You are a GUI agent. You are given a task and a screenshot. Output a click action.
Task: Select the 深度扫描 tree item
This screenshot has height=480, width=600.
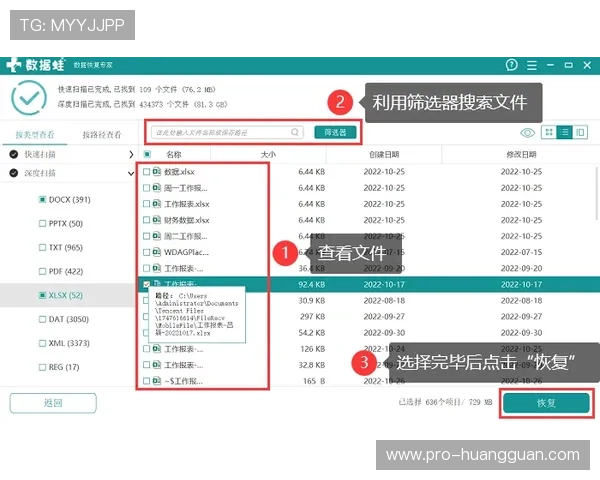(40, 173)
